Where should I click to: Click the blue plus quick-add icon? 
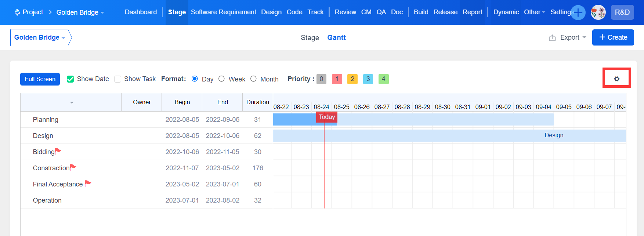578,12
